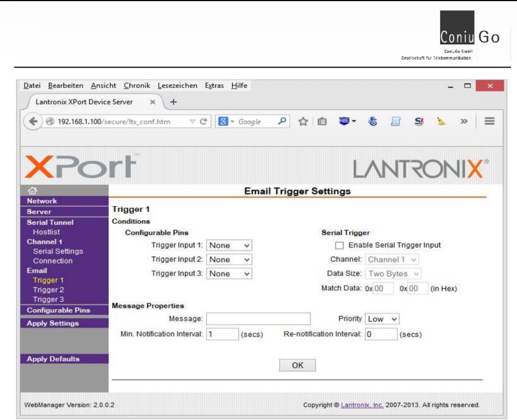Click the Message text field
517x420 pixels.
click(x=258, y=319)
